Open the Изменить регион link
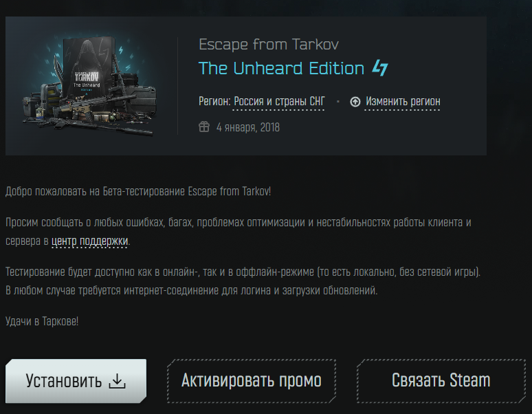Viewport: 532px width, 414px height. tap(403, 102)
